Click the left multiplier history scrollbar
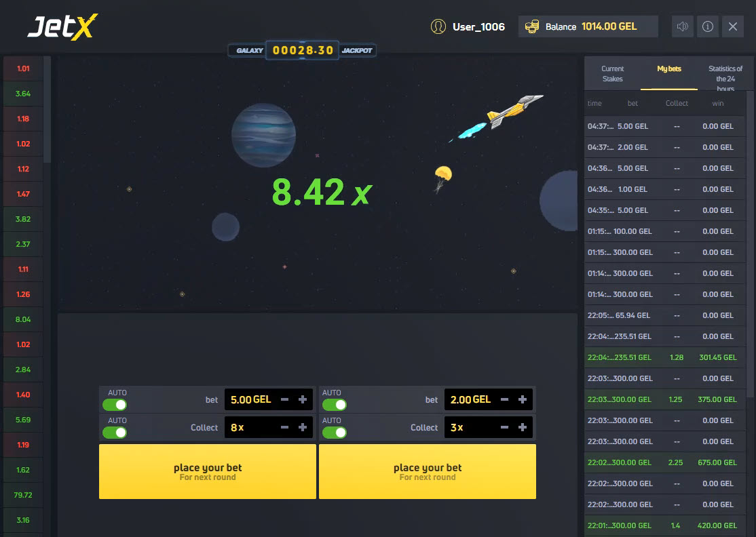 point(47,108)
